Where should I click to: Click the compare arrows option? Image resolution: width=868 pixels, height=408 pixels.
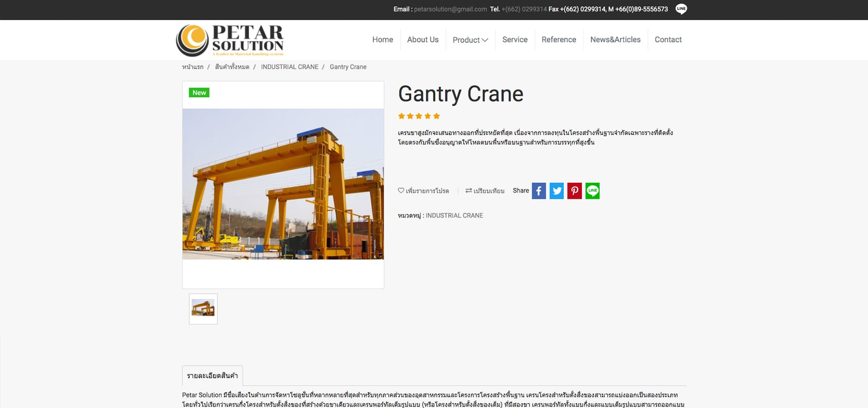(x=485, y=191)
